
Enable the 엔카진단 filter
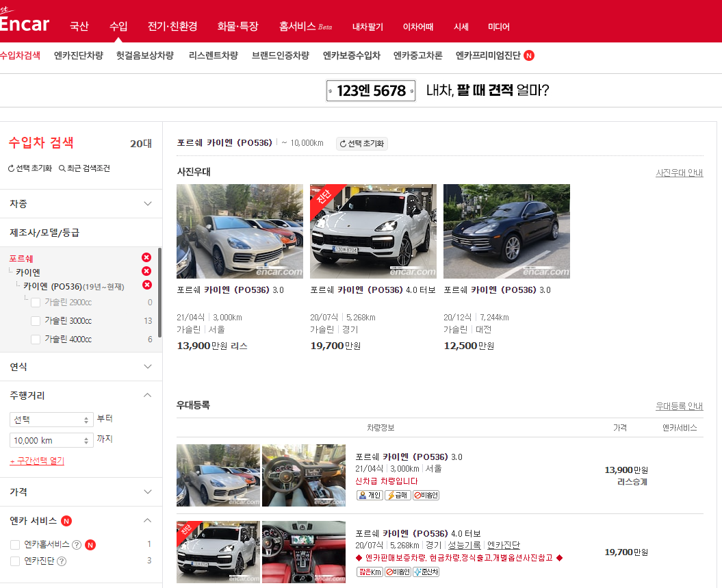(15, 561)
